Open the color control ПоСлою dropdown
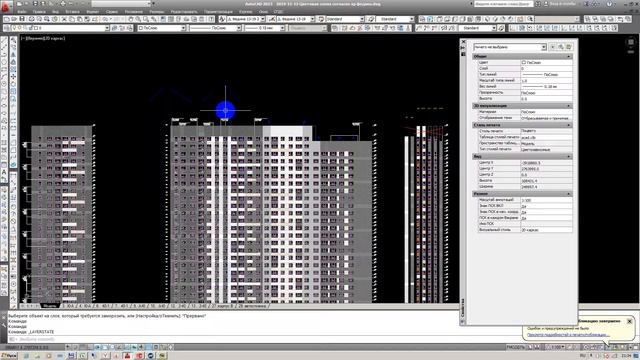640x360 pixels. coord(183,28)
